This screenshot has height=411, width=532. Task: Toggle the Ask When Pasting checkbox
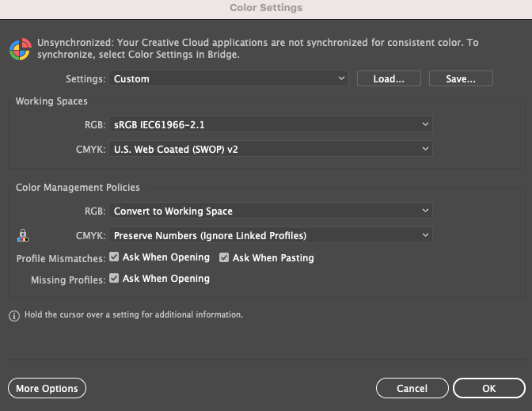224,257
